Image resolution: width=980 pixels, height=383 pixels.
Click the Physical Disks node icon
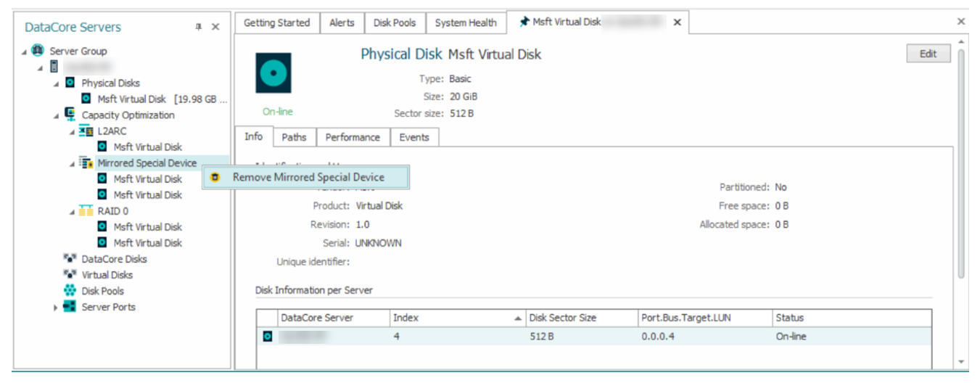pyautogui.click(x=70, y=83)
